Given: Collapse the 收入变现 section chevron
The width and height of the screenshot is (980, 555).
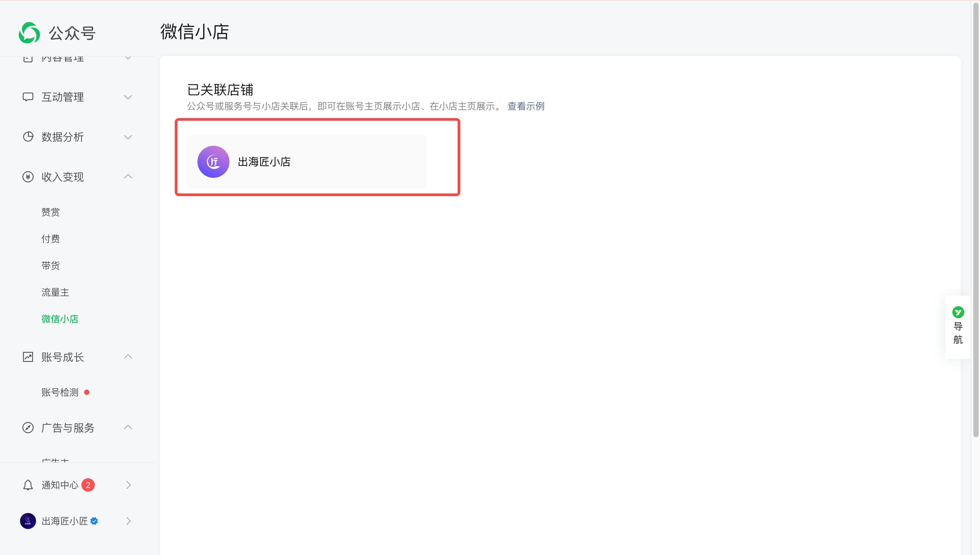Looking at the screenshot, I should point(128,176).
